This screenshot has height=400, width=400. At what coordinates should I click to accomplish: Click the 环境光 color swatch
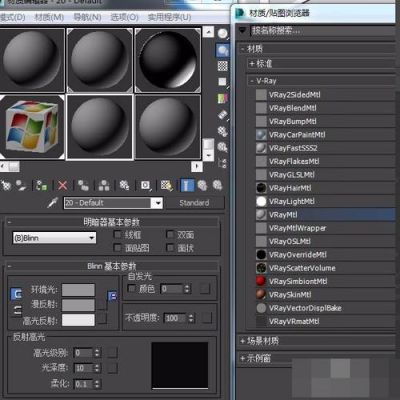78,290
